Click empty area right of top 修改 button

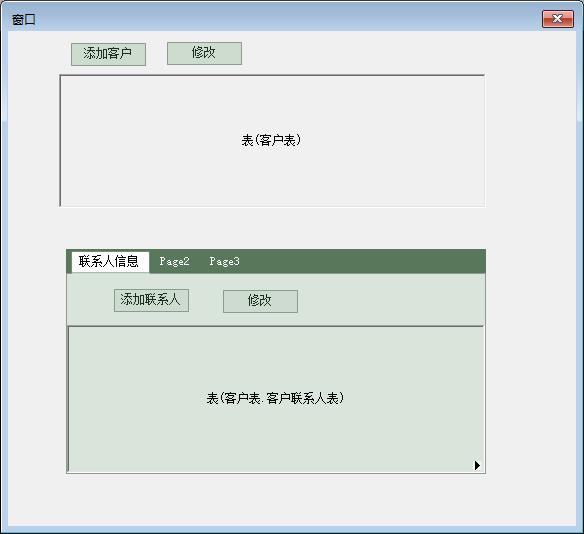363,53
